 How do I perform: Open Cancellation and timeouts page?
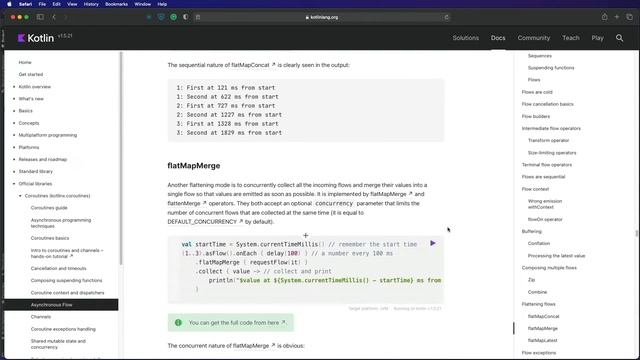point(58,269)
